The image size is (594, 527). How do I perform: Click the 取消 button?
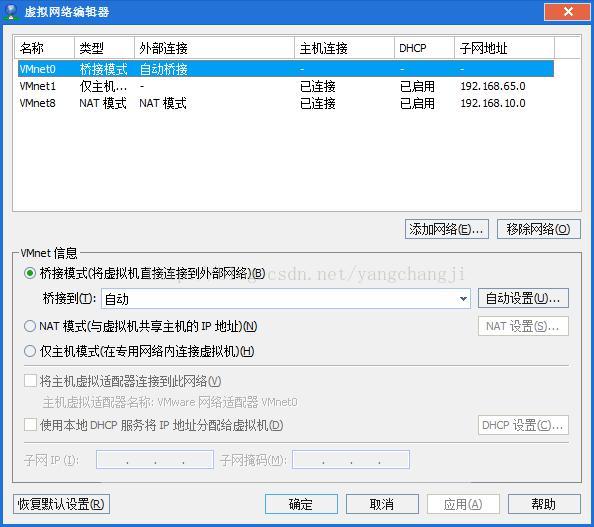click(x=382, y=504)
